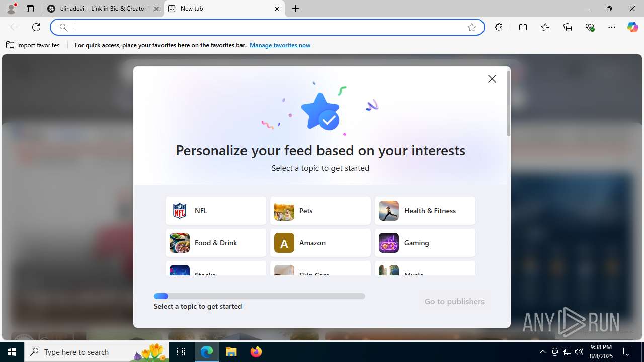
Task: Show hidden system tray icons
Action: pos(542,352)
